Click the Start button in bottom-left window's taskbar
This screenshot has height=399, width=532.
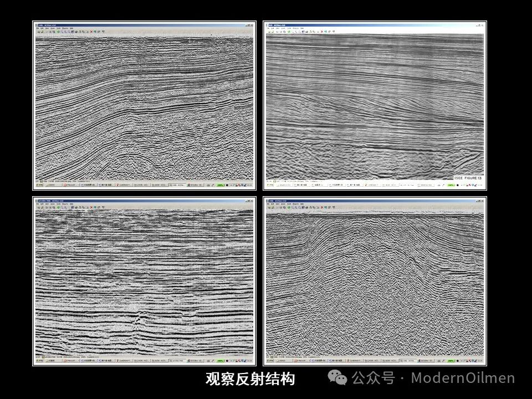(x=39, y=361)
